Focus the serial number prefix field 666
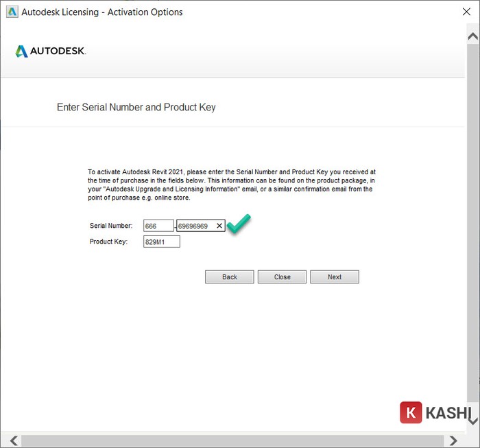Image resolution: width=480 pixels, height=448 pixels. pyautogui.click(x=158, y=226)
